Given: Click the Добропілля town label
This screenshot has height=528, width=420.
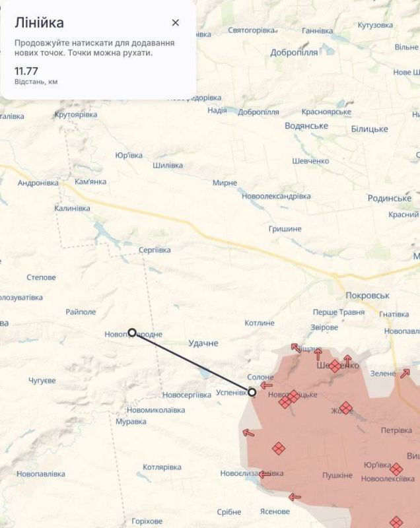Looking at the screenshot, I should click(295, 52).
